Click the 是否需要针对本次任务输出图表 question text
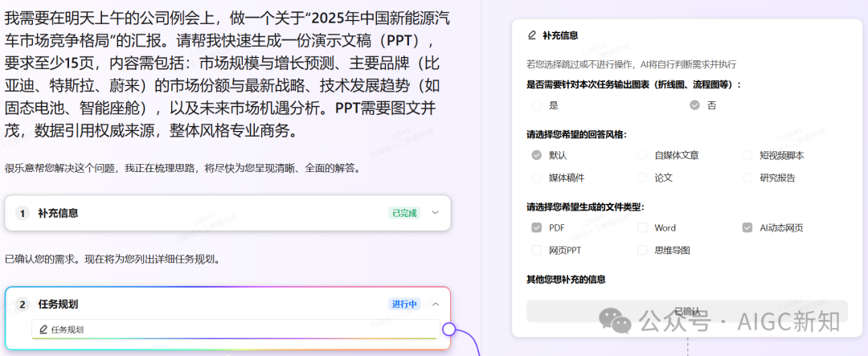Image resolution: width=868 pixels, height=356 pixels. (x=634, y=84)
